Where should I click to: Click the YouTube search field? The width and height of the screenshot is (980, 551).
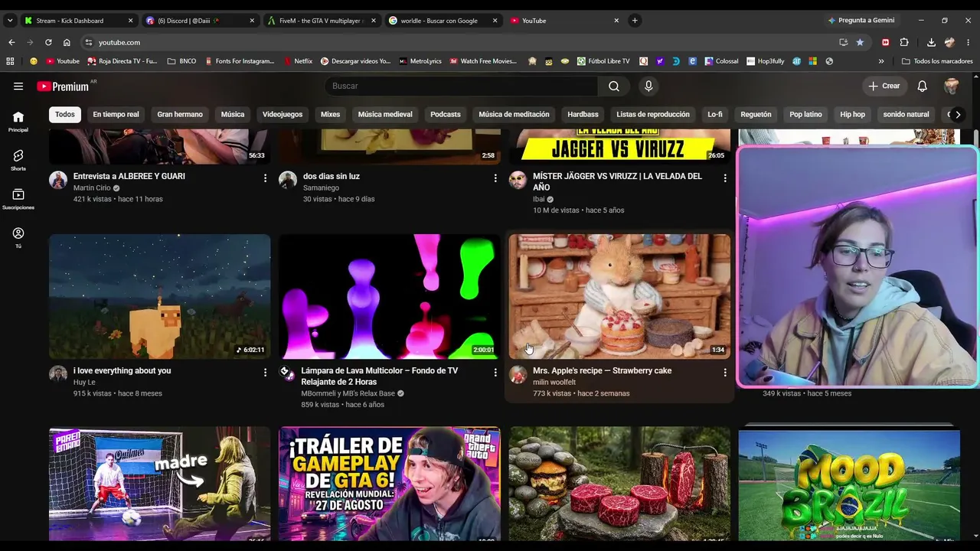point(462,86)
